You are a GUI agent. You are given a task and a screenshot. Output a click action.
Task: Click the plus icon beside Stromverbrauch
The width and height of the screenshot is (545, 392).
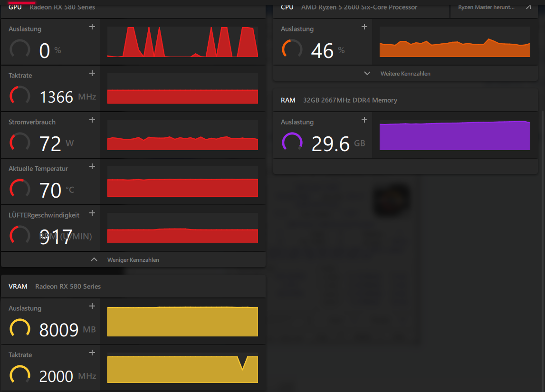(92, 120)
